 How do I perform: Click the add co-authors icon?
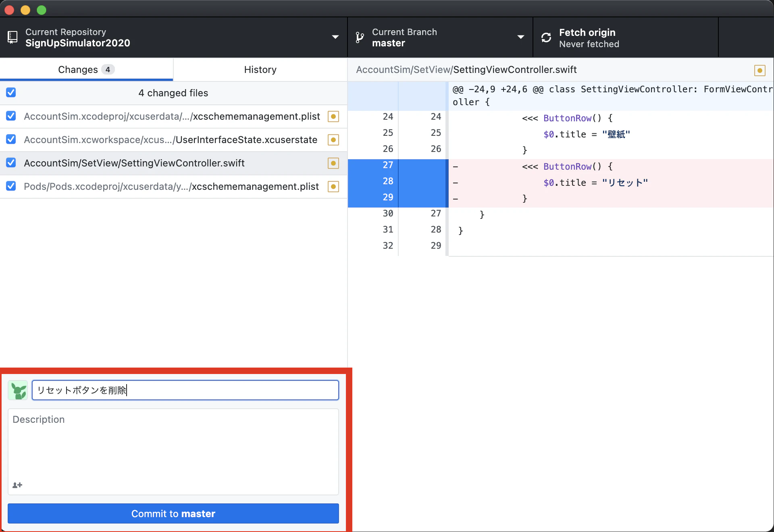pos(17,485)
